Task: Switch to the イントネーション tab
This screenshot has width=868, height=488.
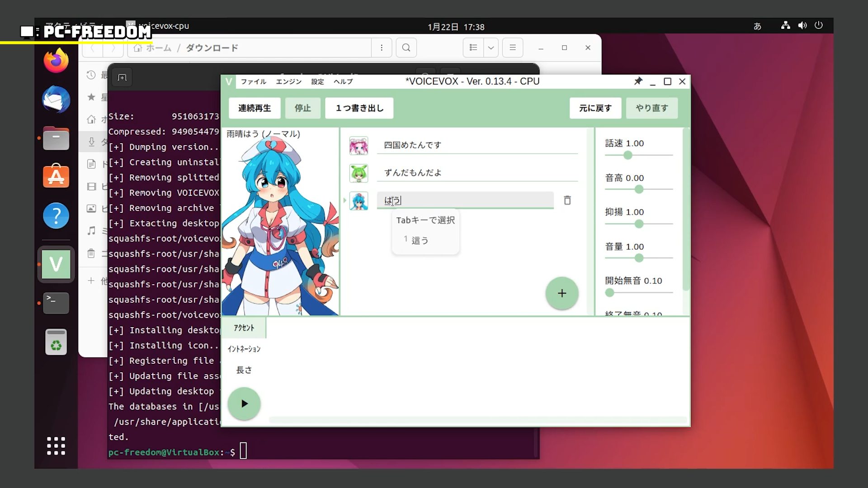Action: tap(244, 349)
